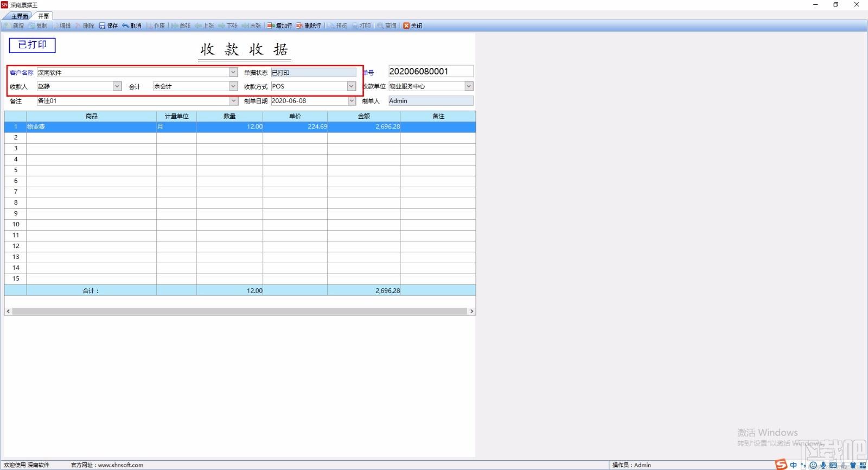This screenshot has height=470, width=868.
Task: Click the input method soft keyboard icon
Action: [833, 465]
